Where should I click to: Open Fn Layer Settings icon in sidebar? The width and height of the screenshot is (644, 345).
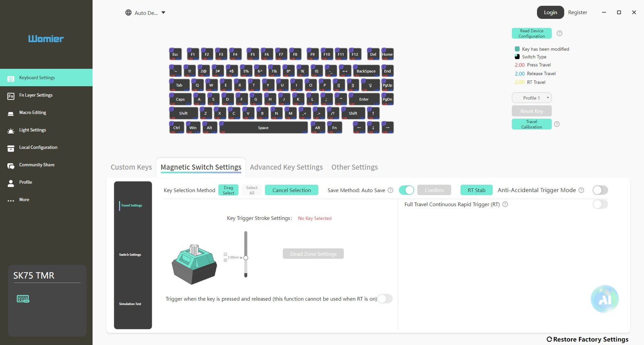click(x=11, y=96)
